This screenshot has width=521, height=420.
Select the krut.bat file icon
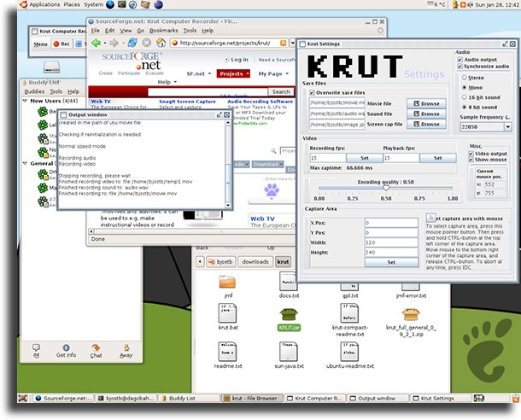[227, 312]
